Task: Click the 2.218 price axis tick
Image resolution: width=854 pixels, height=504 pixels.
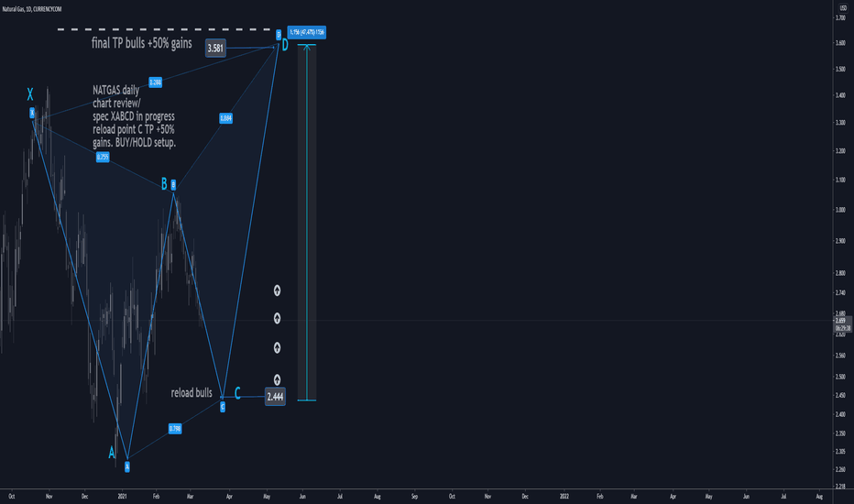Action: coord(841,487)
